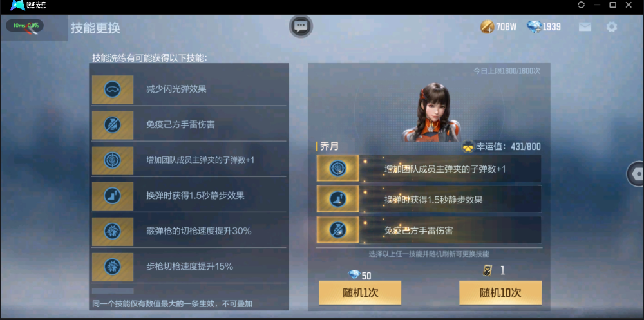Click the 减少闪光弹效果 goggles icon
The width and height of the screenshot is (644, 320).
tap(113, 89)
